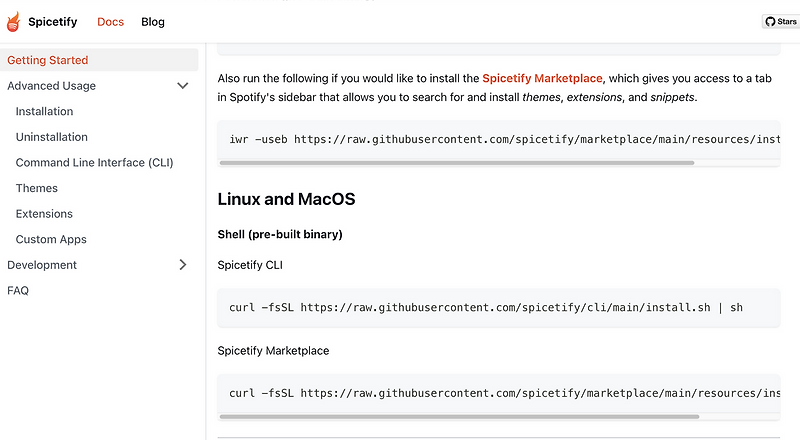The image size is (800, 440).
Task: Open the FAQ sidebar link
Action: [x=18, y=291]
